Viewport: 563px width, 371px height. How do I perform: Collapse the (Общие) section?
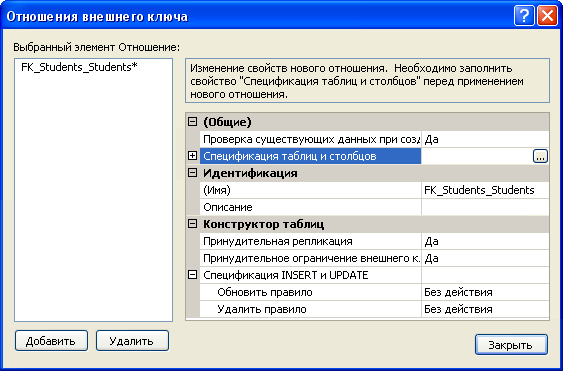(x=193, y=122)
